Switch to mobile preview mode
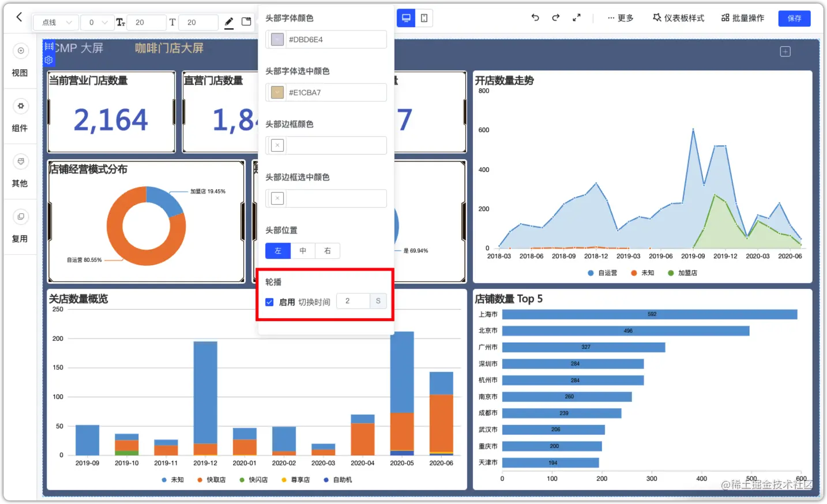This screenshot has height=504, width=827. (x=424, y=18)
